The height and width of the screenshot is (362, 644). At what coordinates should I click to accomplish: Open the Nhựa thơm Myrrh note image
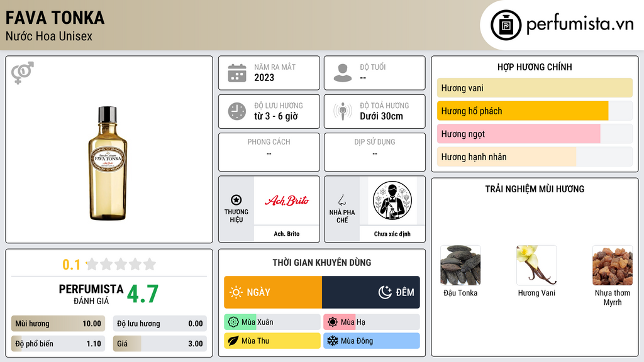(613, 265)
